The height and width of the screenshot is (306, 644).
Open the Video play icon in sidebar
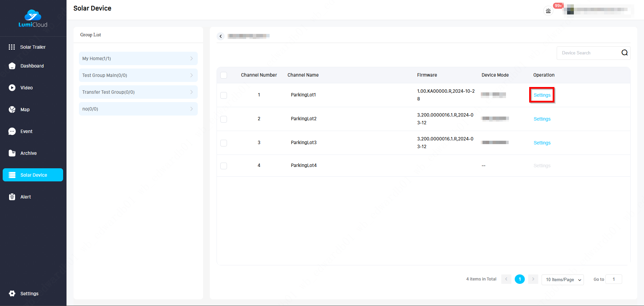point(12,88)
